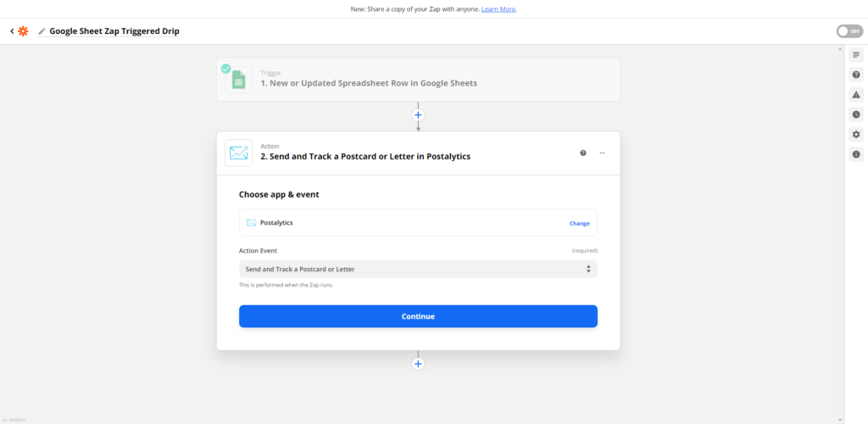Toggle the Zap ON/OFF switch
Screen dimensions: 868x424
point(849,31)
